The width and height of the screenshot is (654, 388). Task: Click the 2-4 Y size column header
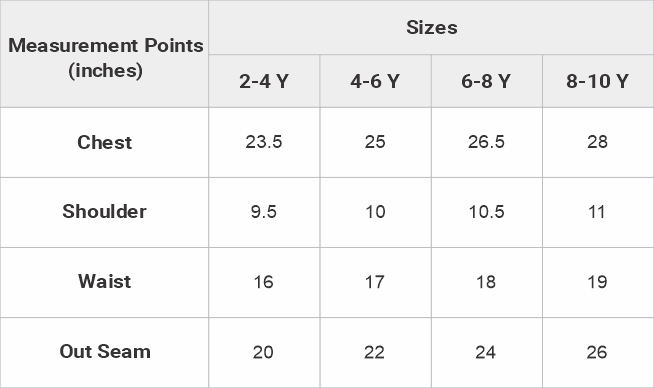(x=264, y=81)
